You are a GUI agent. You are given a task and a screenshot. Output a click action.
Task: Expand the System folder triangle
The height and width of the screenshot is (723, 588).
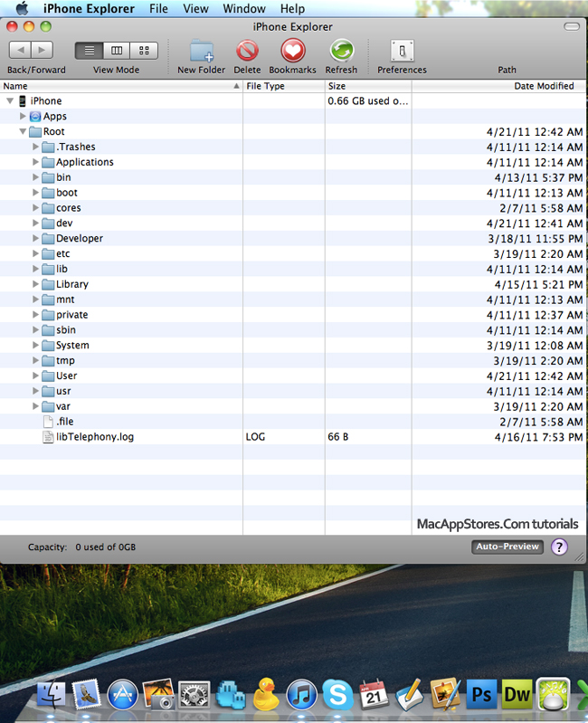(35, 345)
